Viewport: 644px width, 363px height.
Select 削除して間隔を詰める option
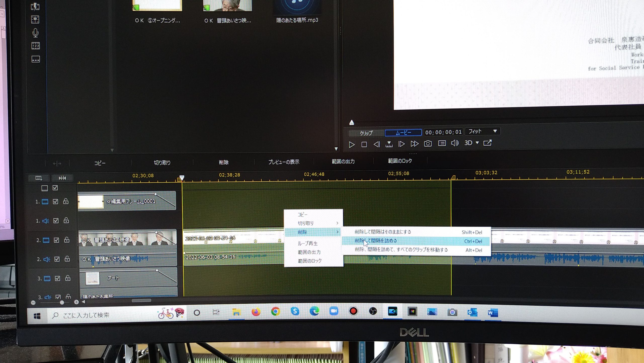coord(416,241)
